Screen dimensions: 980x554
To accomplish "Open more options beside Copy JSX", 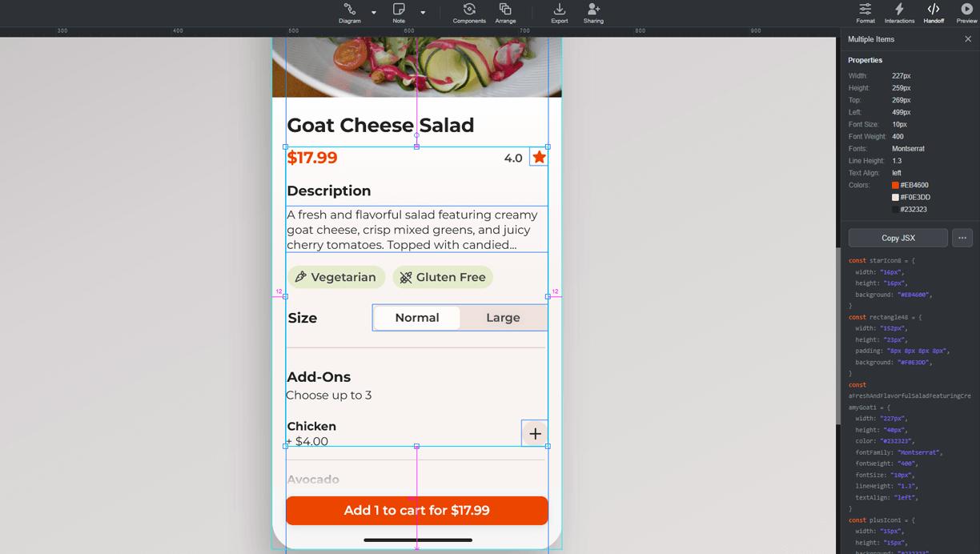I will (962, 237).
